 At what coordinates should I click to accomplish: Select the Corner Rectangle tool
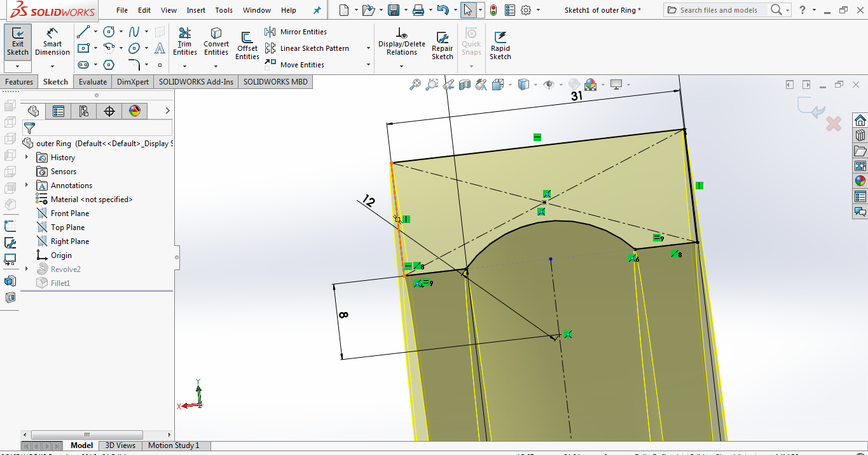83,48
